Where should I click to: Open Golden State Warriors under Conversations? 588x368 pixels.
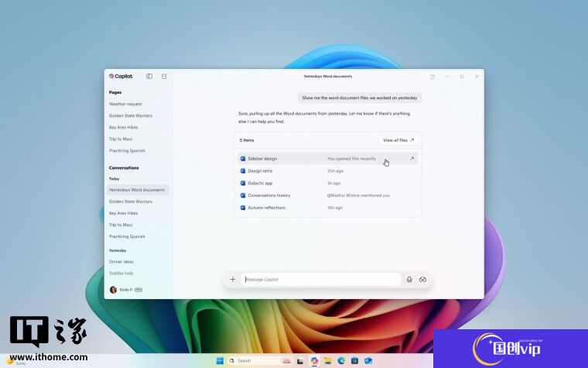tap(131, 201)
